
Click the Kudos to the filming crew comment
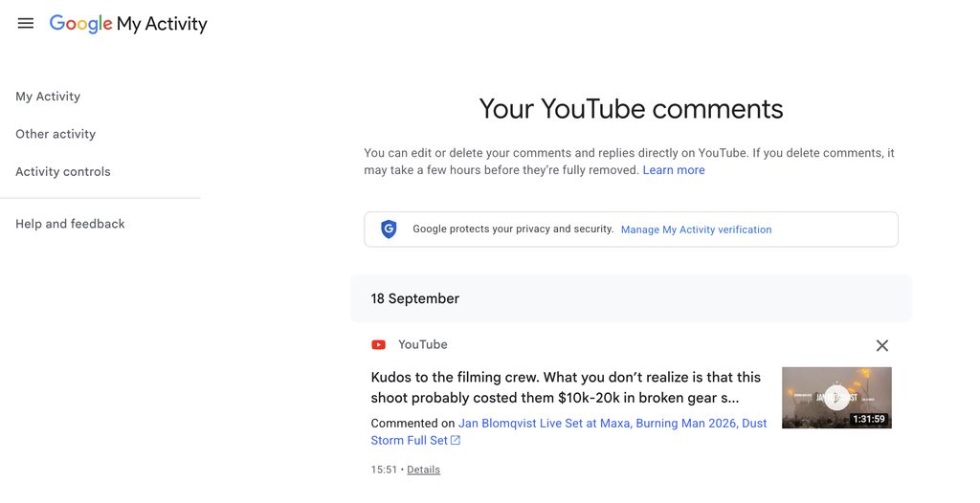pyautogui.click(x=566, y=387)
